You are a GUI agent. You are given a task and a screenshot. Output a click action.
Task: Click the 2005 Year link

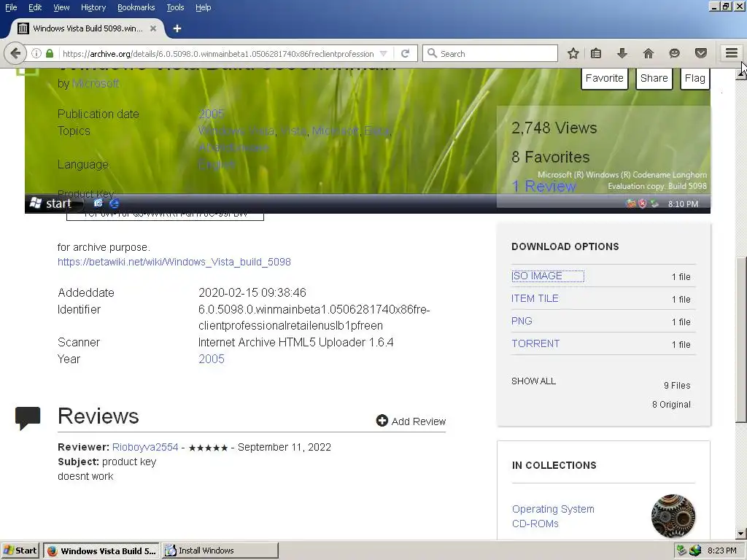pyautogui.click(x=212, y=359)
